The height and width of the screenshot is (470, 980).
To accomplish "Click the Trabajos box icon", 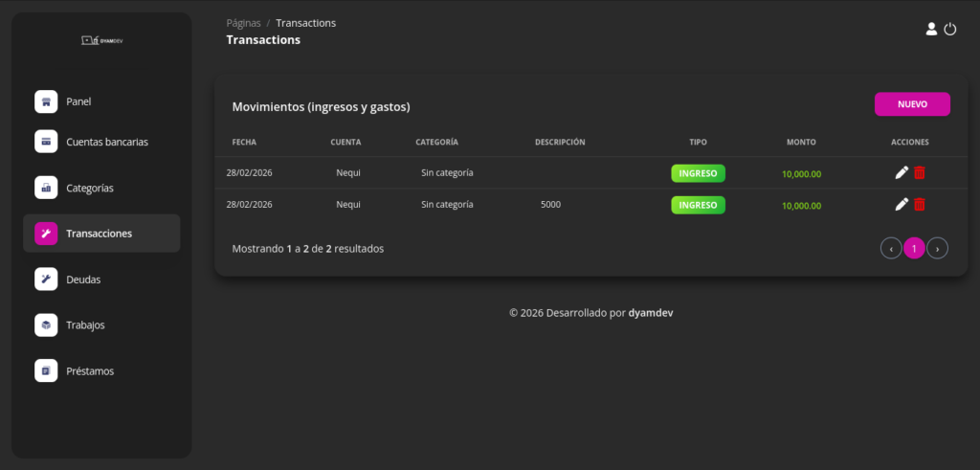I will (x=46, y=325).
